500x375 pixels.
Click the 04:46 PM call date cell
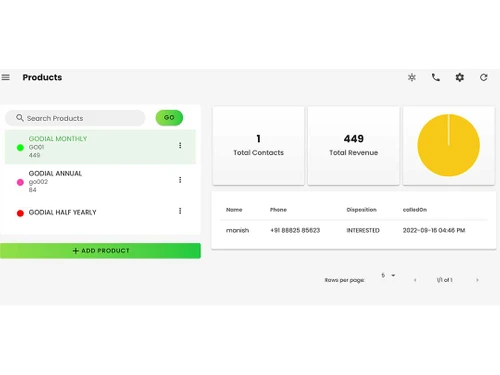(x=434, y=230)
